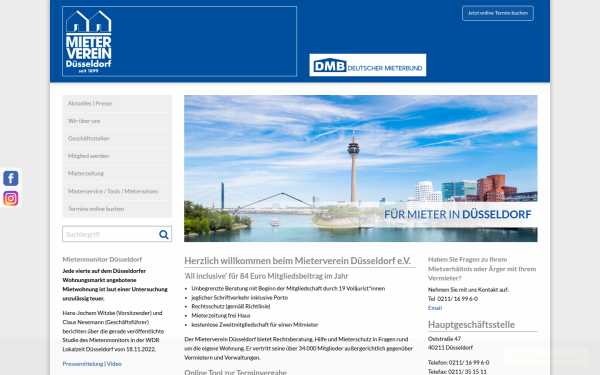Screen dimensions: 600x375
Task: Click 'Hauptgeschäftsstelle' heading
Action: pos(471,324)
